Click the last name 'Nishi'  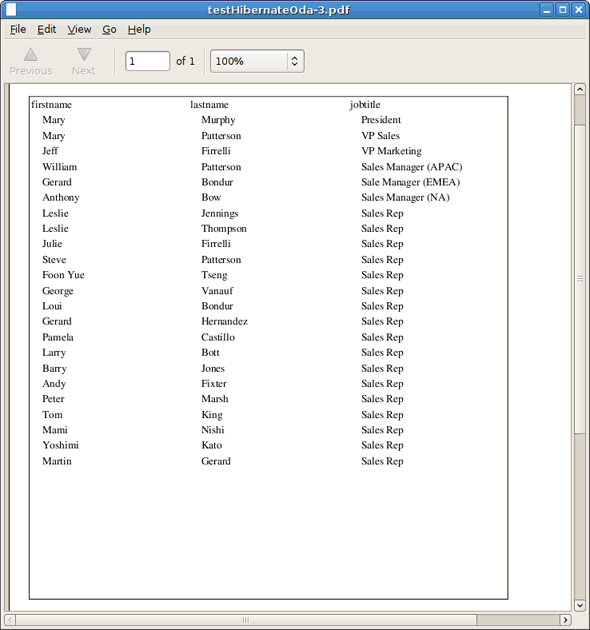213,430
